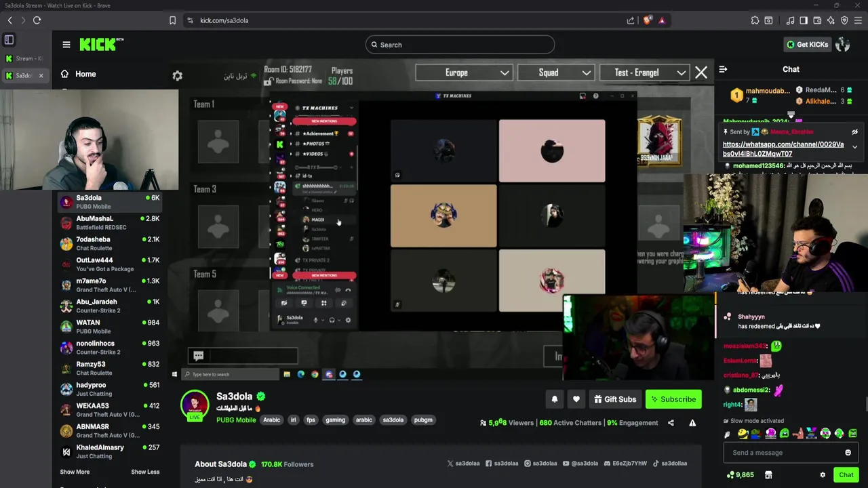Click the green Subscribe button

point(673,399)
